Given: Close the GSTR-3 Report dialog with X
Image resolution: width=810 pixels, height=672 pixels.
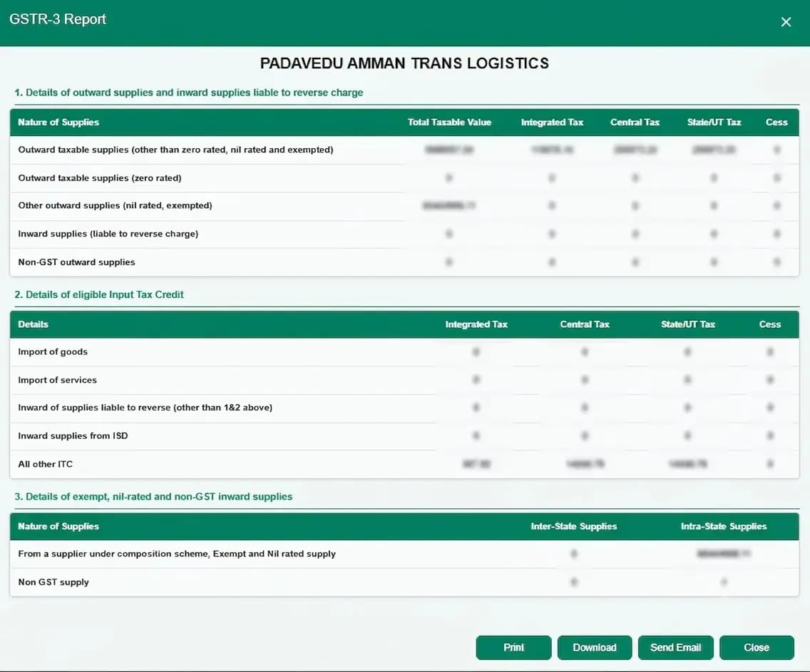Looking at the screenshot, I should (786, 22).
